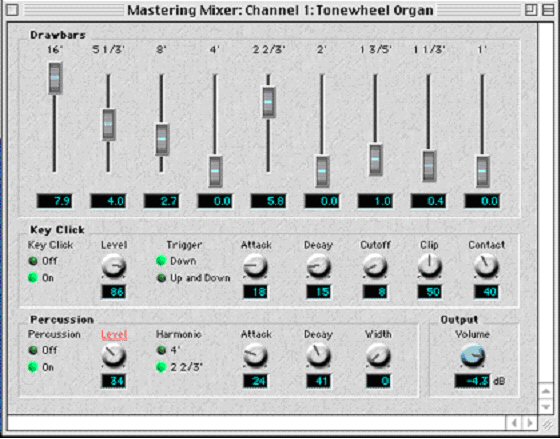
Task: Click the vertical scrollbar up arrow
Action: 546,391
